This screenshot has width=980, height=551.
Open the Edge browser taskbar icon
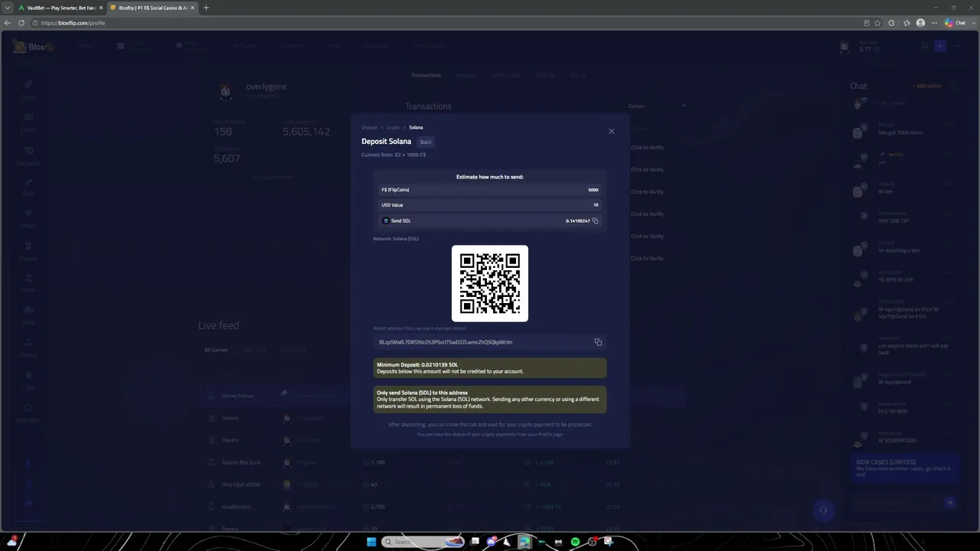coord(524,542)
